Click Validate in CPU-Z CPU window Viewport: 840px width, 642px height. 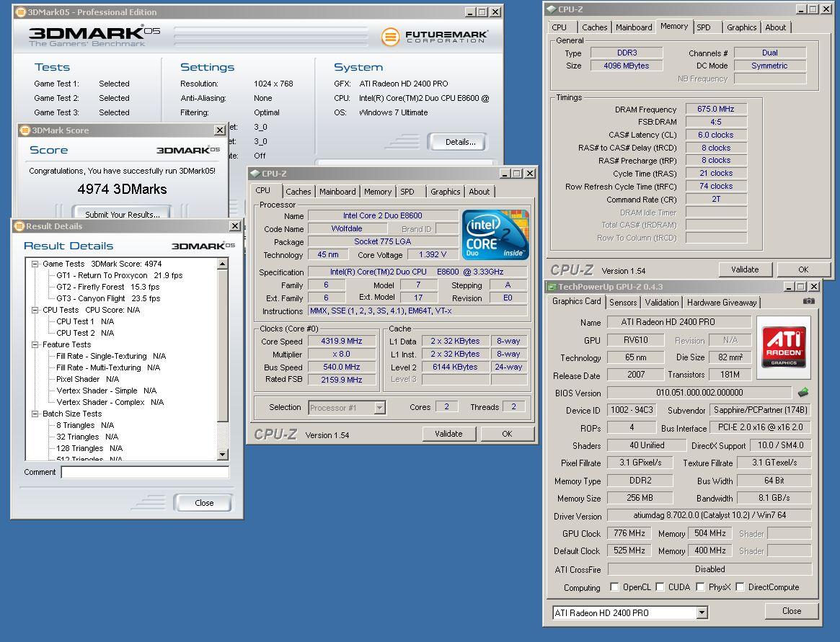pyautogui.click(x=448, y=434)
